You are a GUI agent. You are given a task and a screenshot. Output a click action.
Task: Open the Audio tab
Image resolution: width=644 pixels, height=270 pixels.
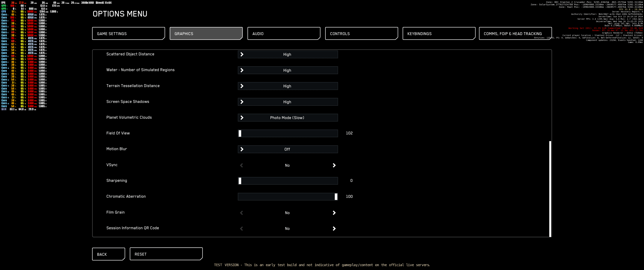pyautogui.click(x=284, y=34)
